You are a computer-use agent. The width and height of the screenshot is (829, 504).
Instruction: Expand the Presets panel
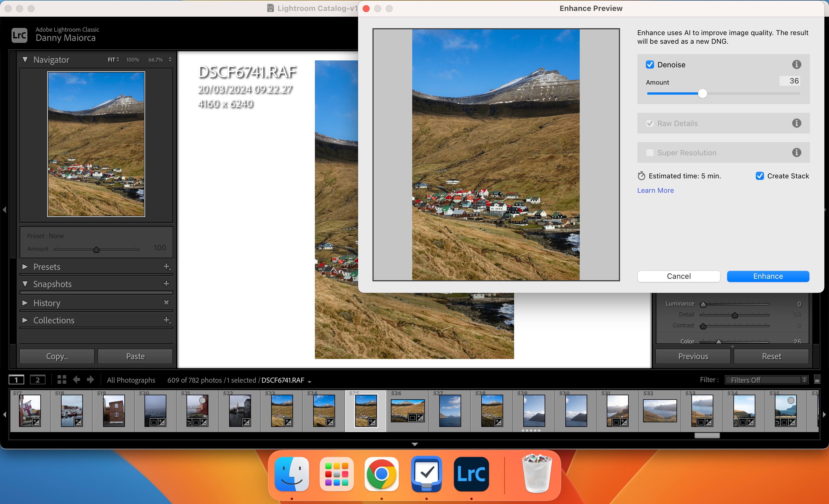(x=25, y=267)
